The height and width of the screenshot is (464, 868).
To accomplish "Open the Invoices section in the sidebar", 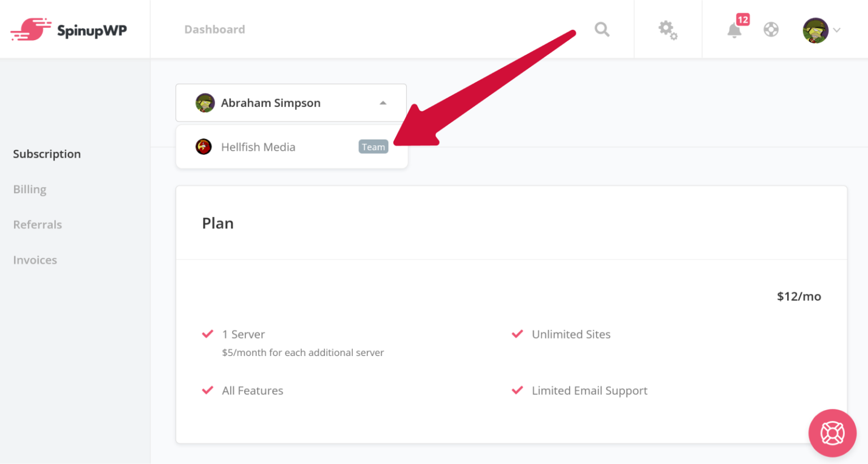I will coord(35,259).
